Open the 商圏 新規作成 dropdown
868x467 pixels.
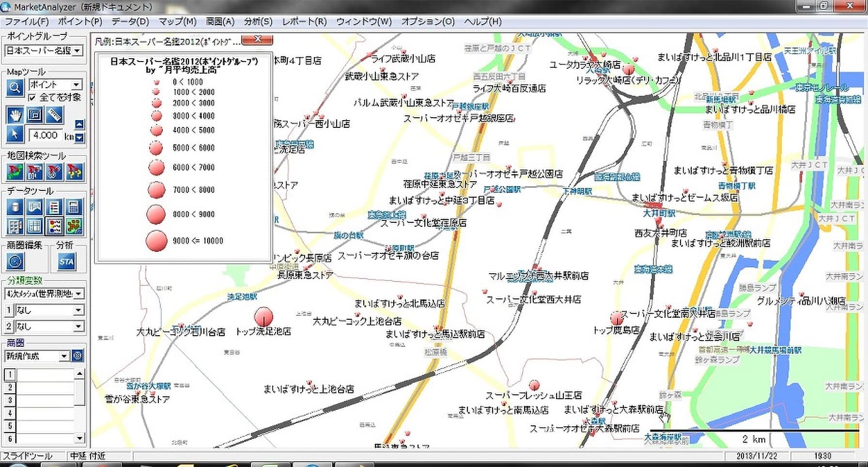coord(37,356)
